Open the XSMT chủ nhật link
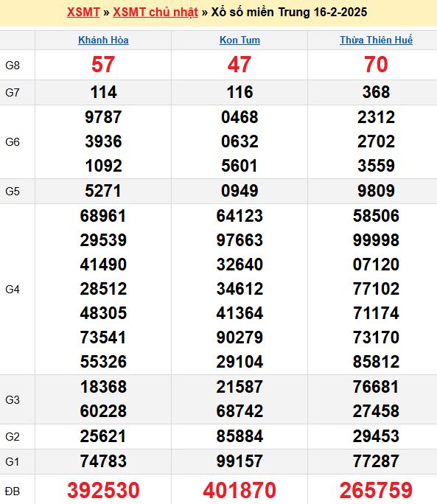The width and height of the screenshot is (437, 504). coord(155,13)
